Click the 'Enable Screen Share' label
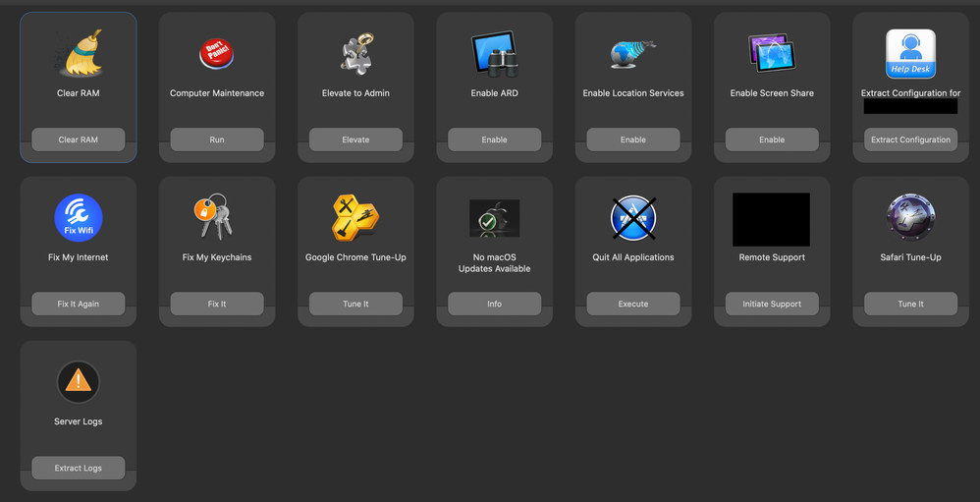980x502 pixels. tap(772, 93)
